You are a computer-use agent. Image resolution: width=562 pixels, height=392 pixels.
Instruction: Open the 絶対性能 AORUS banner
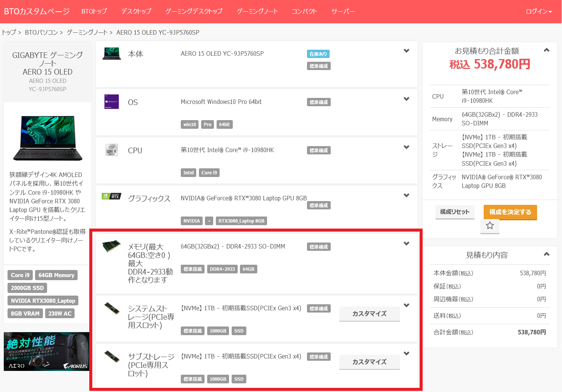(x=47, y=351)
